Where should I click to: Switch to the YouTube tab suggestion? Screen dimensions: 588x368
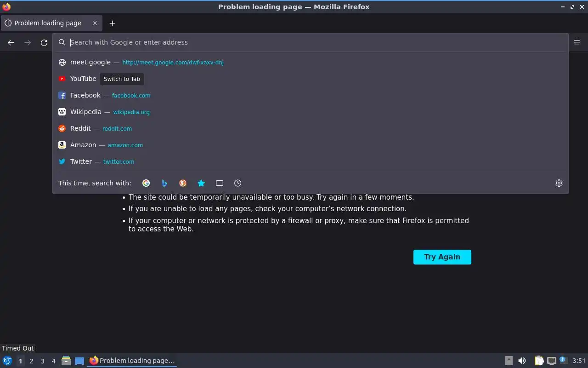[x=311, y=79]
